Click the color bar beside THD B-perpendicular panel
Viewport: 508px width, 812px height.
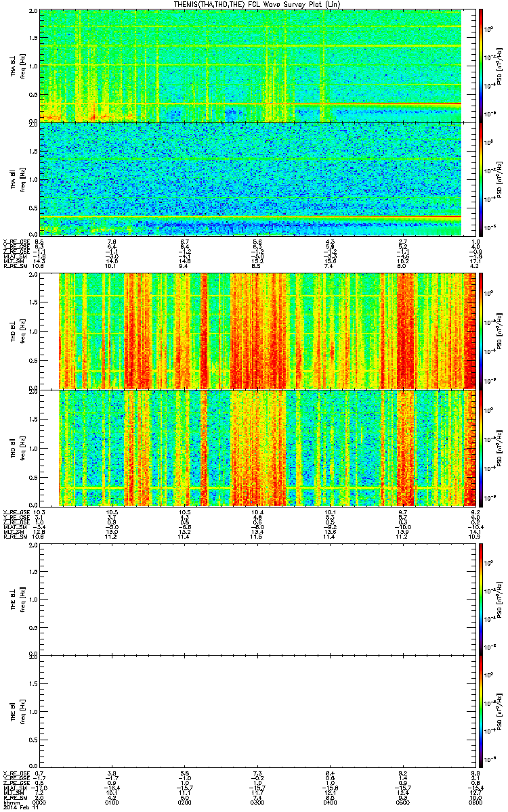pyautogui.click(x=481, y=332)
